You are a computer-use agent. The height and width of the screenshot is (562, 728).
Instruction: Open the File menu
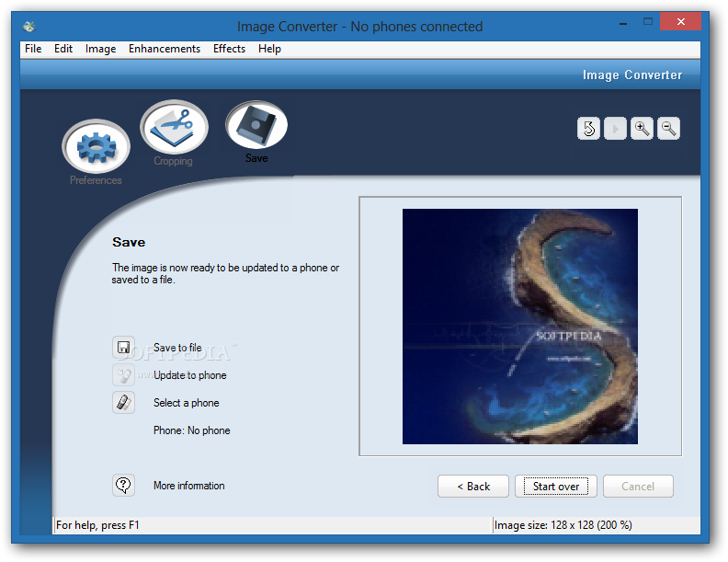click(33, 49)
